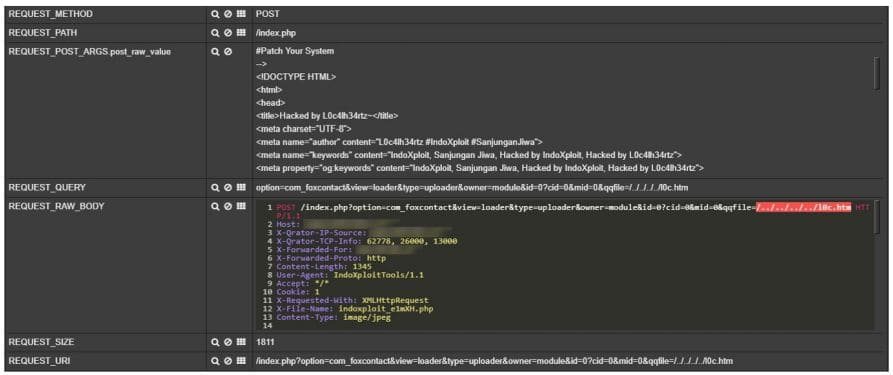Click the magnifier icon for REQUEST_QUERY
The height and width of the screenshot is (375, 893).
[215, 187]
